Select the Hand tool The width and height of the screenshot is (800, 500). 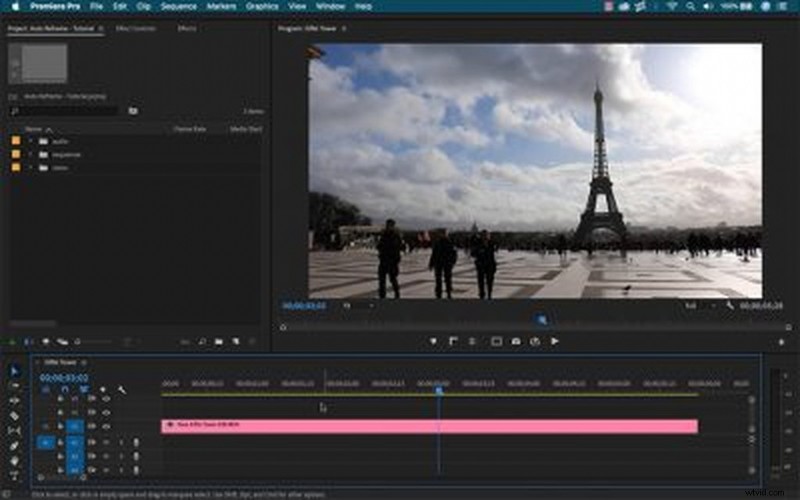(x=14, y=461)
